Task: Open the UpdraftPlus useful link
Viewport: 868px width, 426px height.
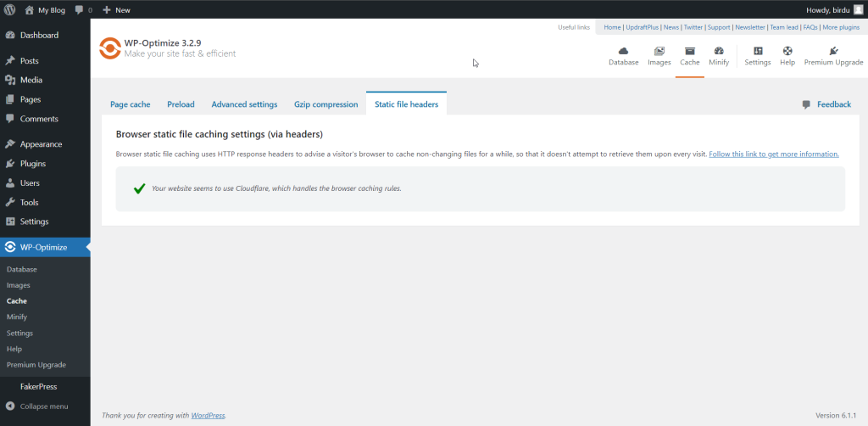Action: [x=643, y=27]
